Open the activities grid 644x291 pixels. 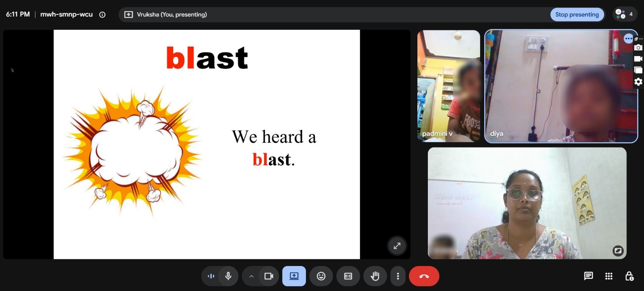tap(609, 276)
